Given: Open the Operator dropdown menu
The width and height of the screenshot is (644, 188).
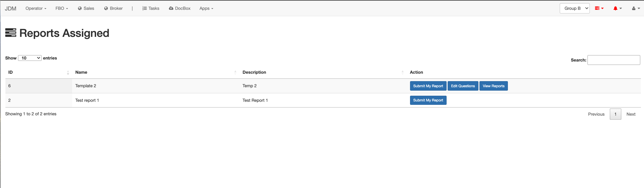Looking at the screenshot, I should coord(36,8).
